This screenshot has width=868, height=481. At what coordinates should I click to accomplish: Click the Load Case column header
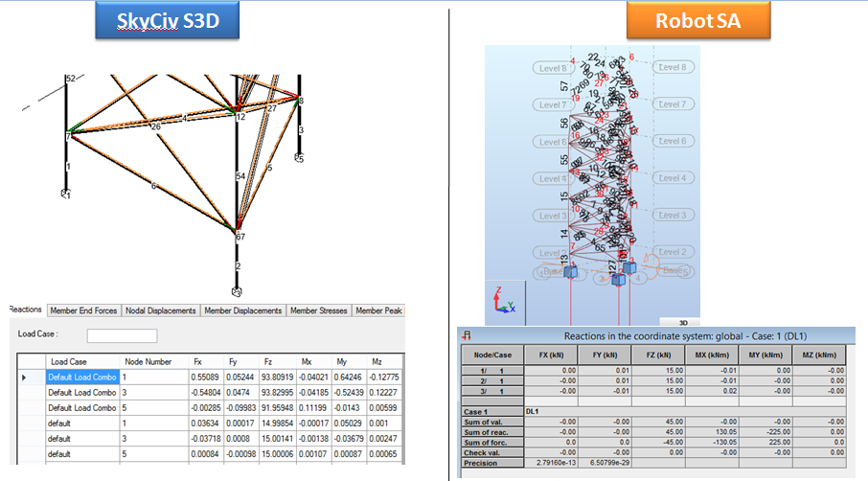pos(82,361)
